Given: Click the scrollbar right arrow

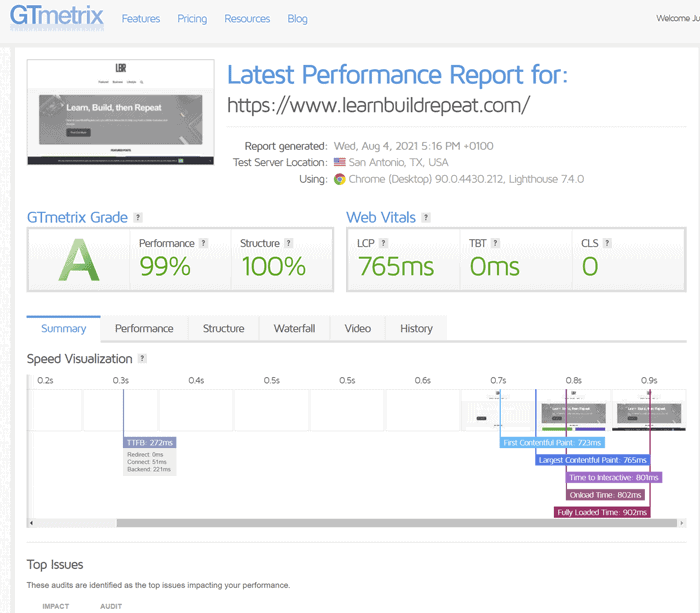Looking at the screenshot, I should [x=682, y=523].
